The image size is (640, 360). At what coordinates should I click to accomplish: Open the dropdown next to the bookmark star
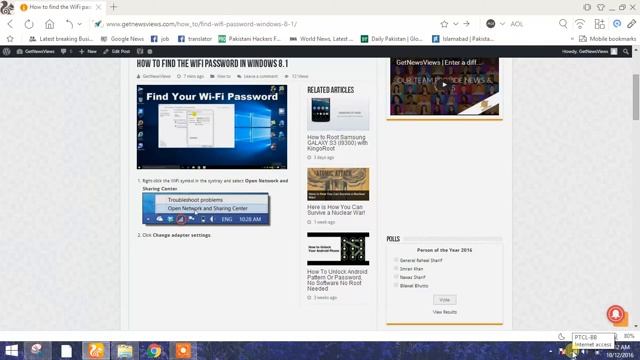point(456,24)
